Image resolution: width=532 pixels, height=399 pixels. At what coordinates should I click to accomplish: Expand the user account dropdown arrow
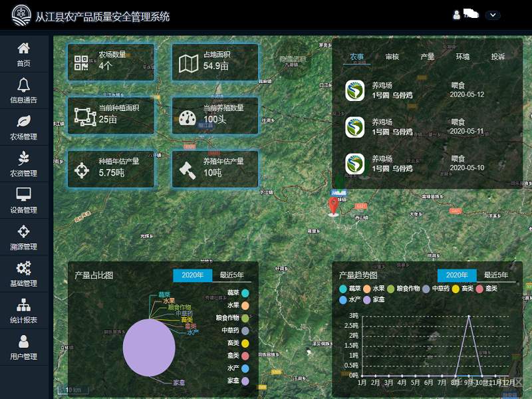[493, 15]
